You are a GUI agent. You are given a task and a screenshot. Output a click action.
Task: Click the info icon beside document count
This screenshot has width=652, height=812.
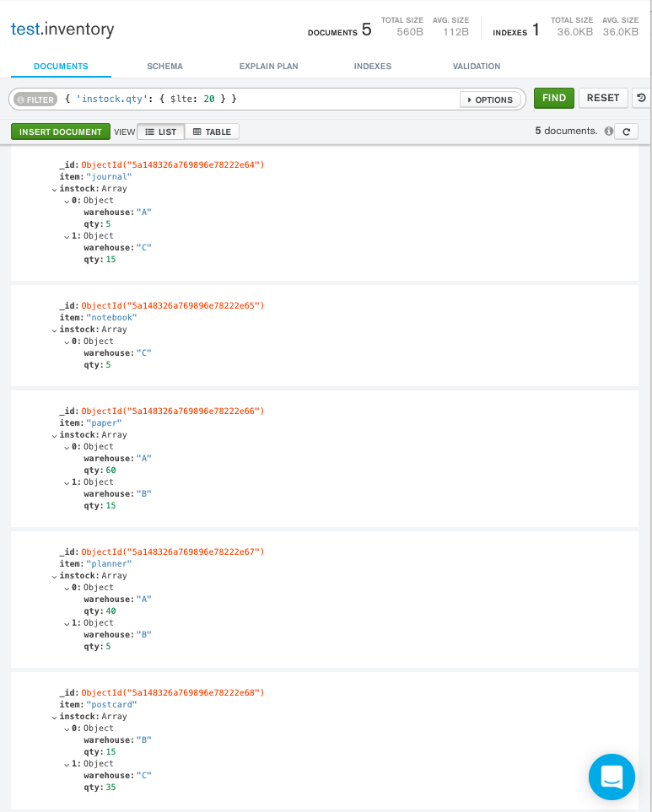611,132
